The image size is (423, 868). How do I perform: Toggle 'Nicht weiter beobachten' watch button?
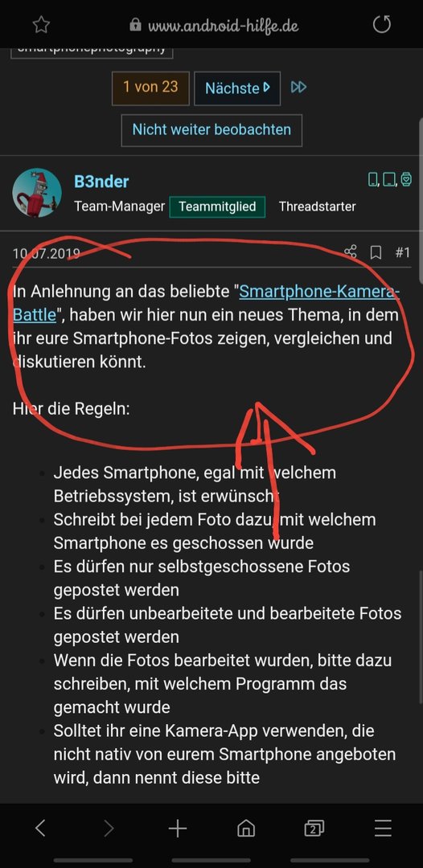pyautogui.click(x=211, y=130)
